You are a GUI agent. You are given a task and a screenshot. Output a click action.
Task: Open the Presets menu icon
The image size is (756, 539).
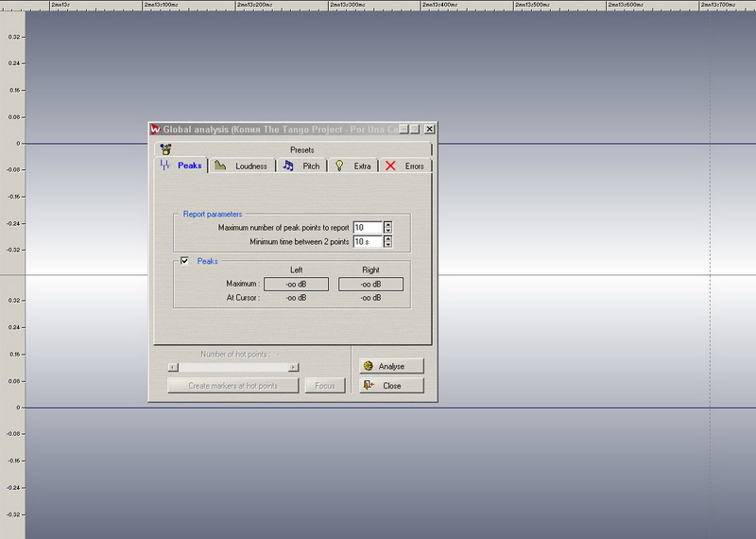[166, 149]
